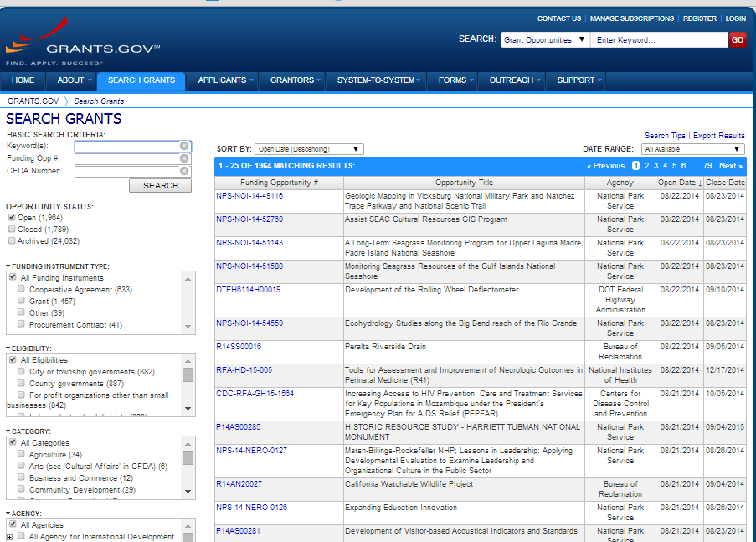The width and height of the screenshot is (756, 542).
Task: Go to results page 3
Action: tap(656, 166)
